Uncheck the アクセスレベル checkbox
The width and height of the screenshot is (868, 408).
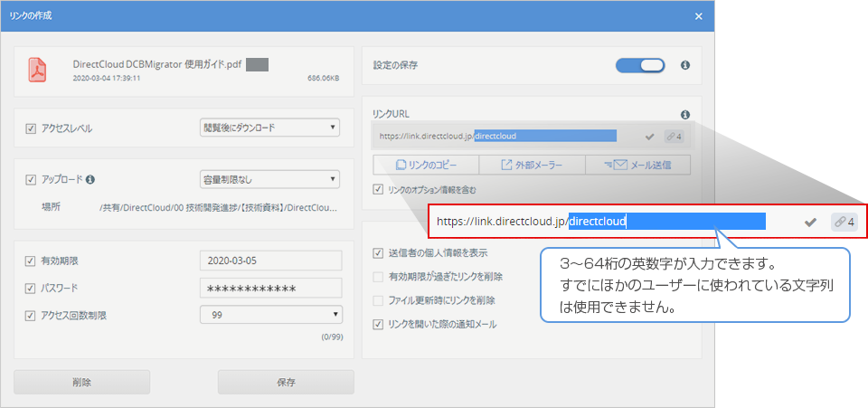(31, 129)
